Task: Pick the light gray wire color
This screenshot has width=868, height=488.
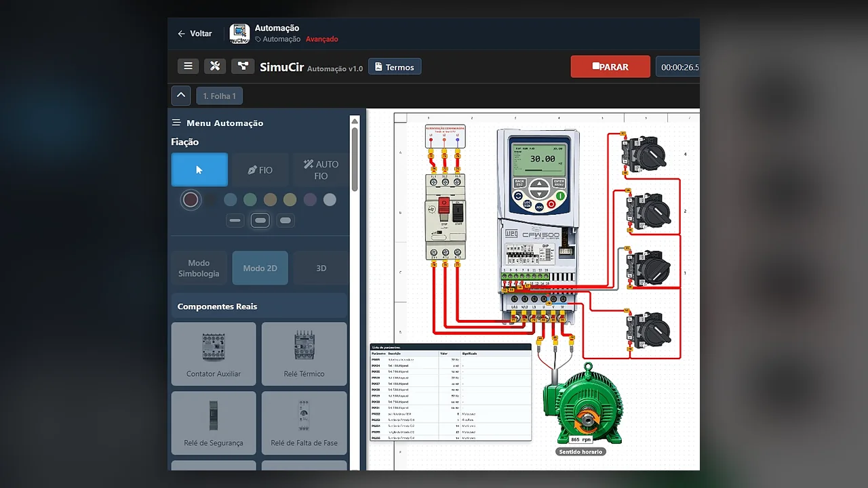Action: (330, 199)
